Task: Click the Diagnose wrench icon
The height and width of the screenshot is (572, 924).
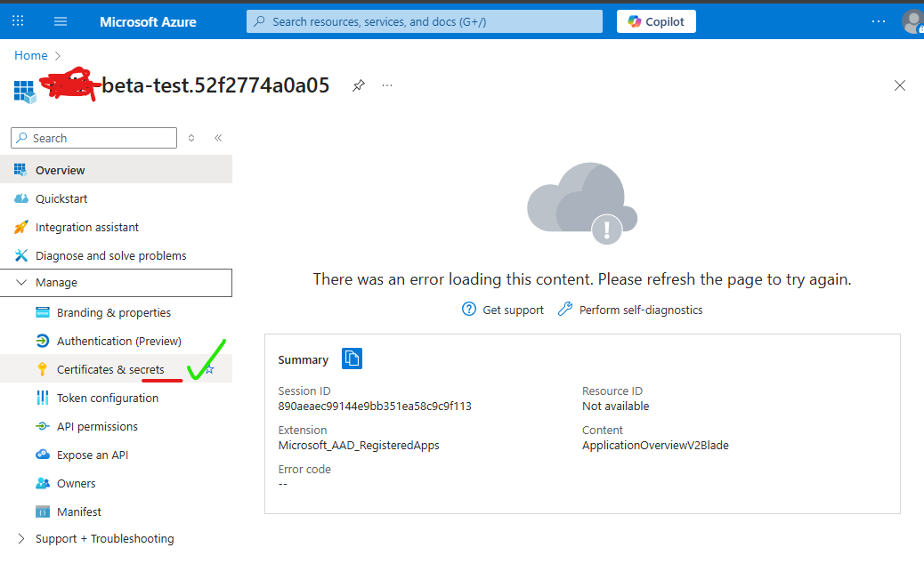Action: (x=20, y=255)
